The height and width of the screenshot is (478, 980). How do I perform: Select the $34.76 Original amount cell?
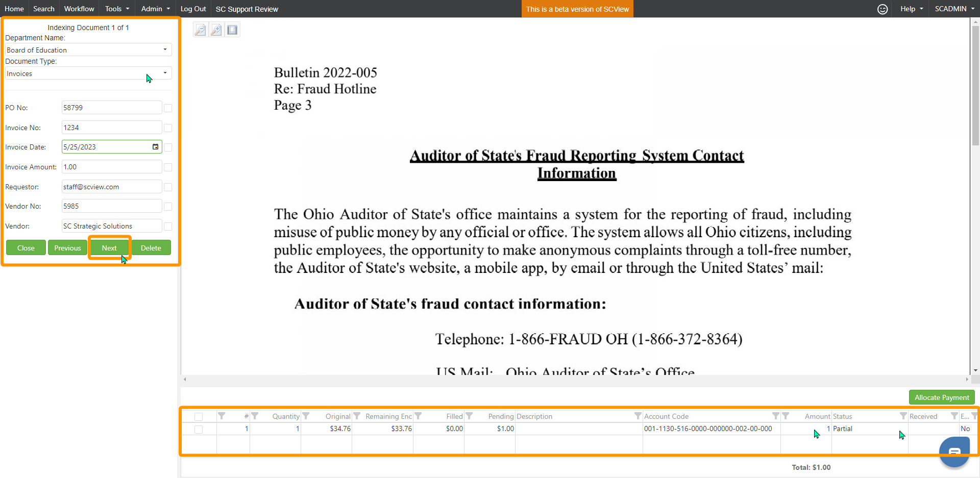(326, 429)
